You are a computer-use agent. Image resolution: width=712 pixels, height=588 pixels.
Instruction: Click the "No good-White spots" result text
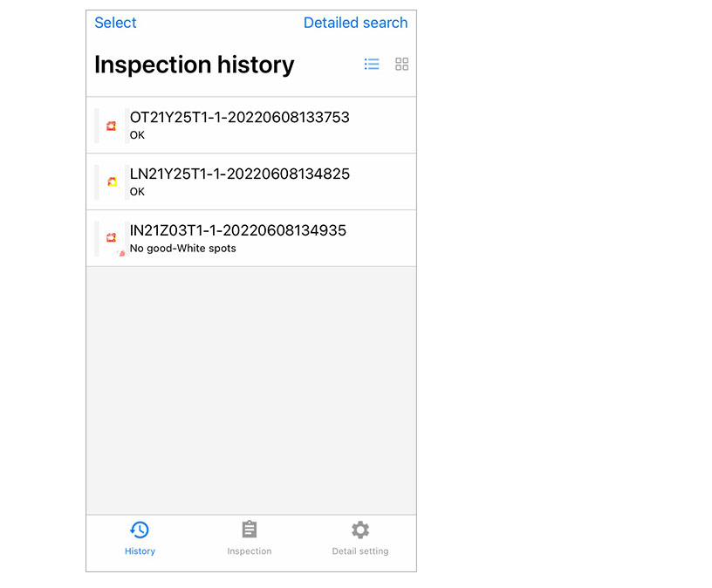tap(182, 249)
